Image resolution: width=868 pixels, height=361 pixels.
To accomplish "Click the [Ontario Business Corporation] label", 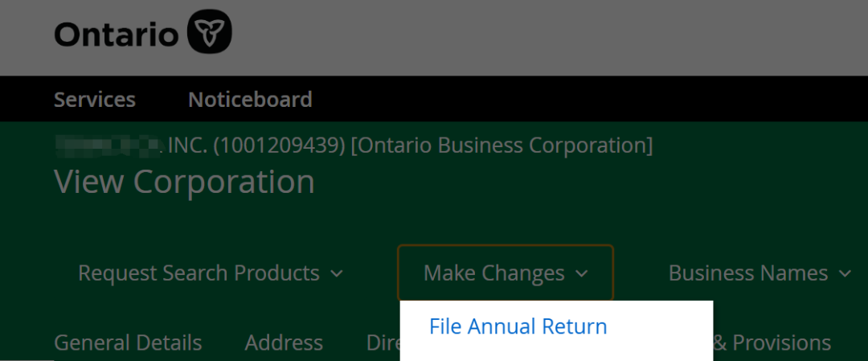I will click(502, 146).
